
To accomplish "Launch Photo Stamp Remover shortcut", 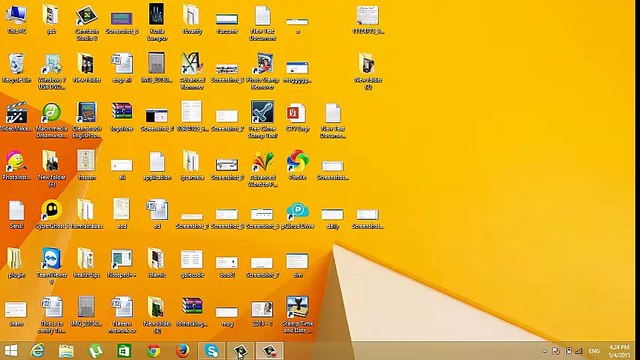I will click(x=262, y=72).
